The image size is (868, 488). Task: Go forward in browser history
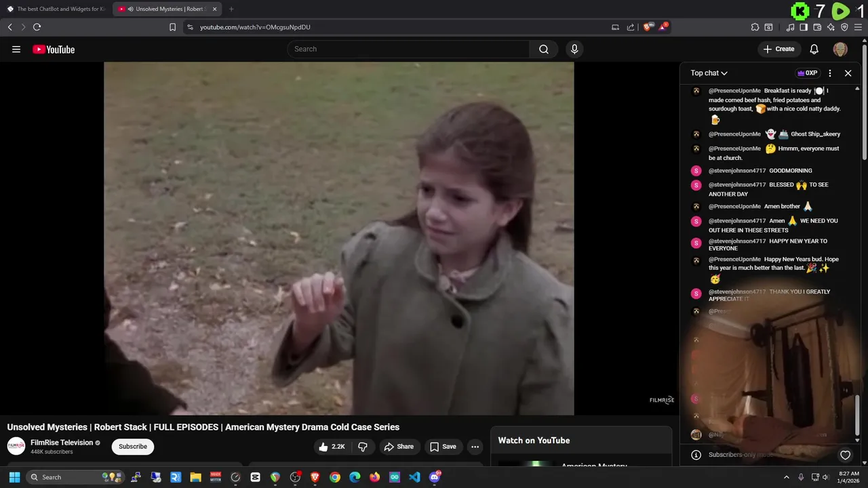[23, 27]
